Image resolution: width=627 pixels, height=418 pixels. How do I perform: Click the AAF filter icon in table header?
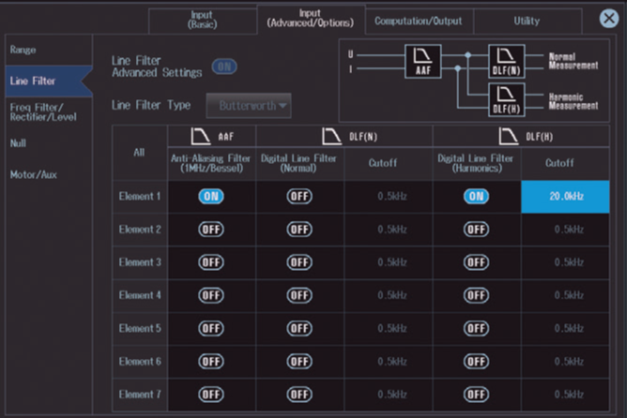tap(201, 136)
